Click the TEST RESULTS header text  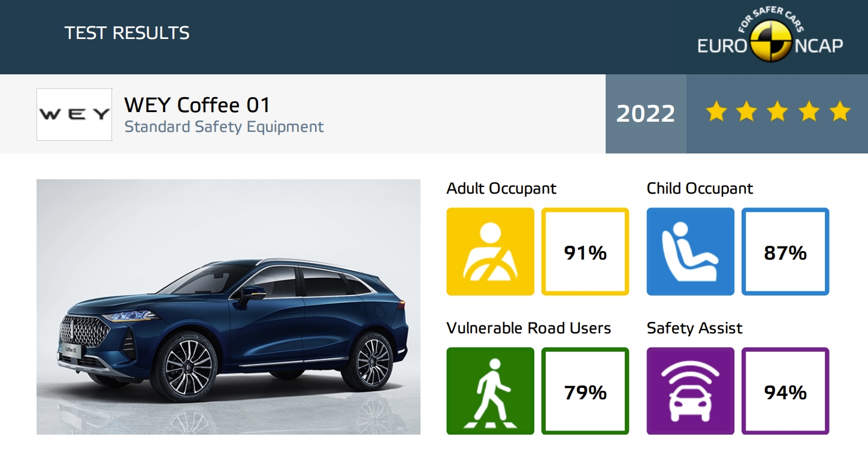(x=127, y=33)
